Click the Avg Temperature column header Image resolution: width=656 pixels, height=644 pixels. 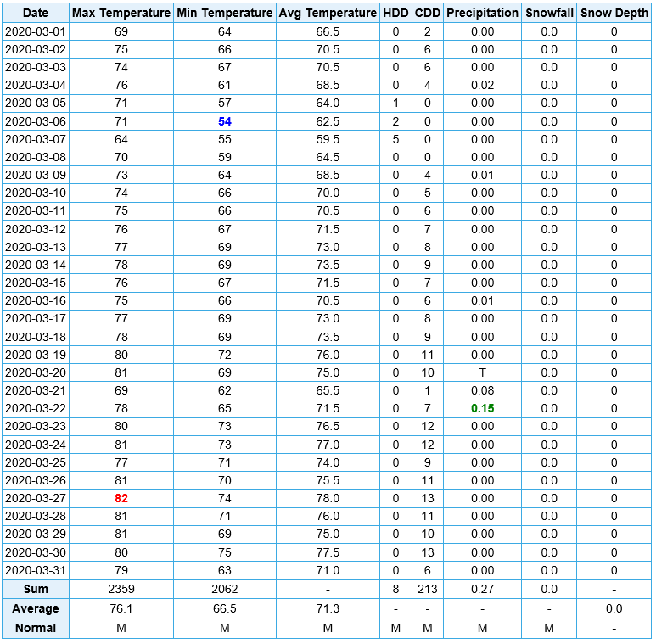pyautogui.click(x=328, y=13)
